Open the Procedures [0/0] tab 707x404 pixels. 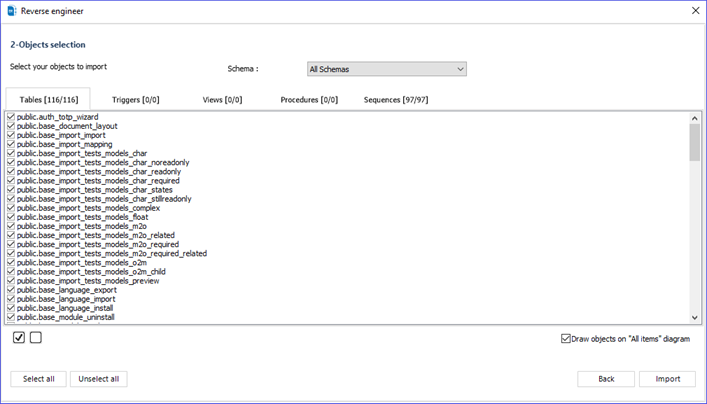coord(309,100)
